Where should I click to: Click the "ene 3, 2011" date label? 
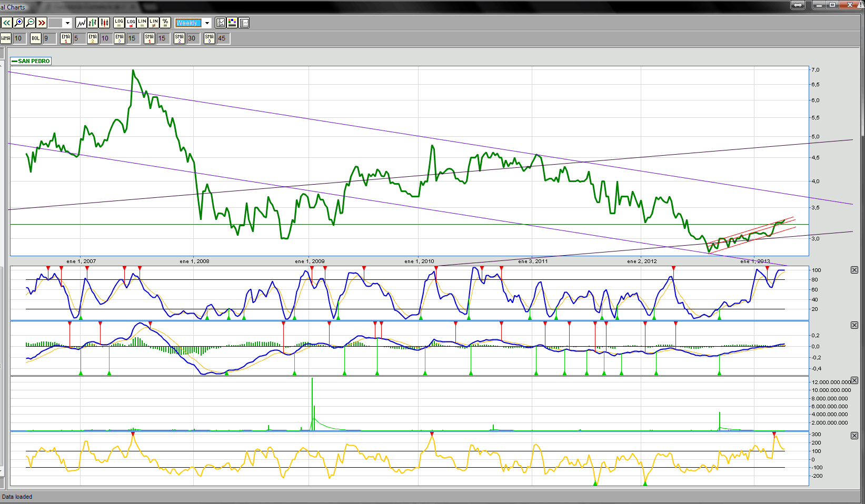click(533, 261)
